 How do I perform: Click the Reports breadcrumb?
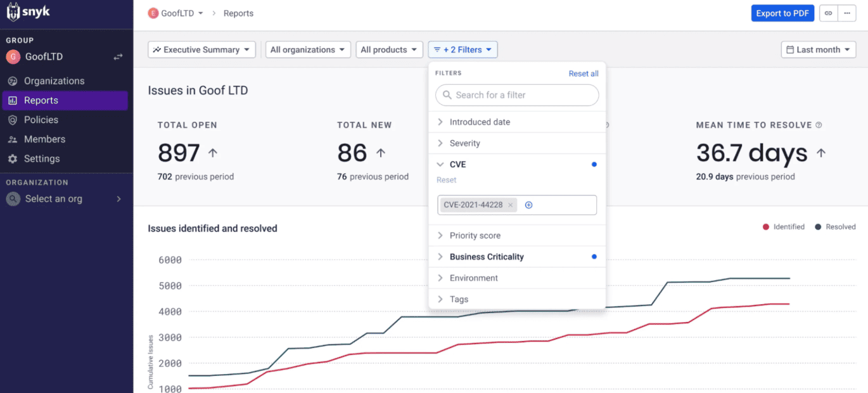click(238, 13)
